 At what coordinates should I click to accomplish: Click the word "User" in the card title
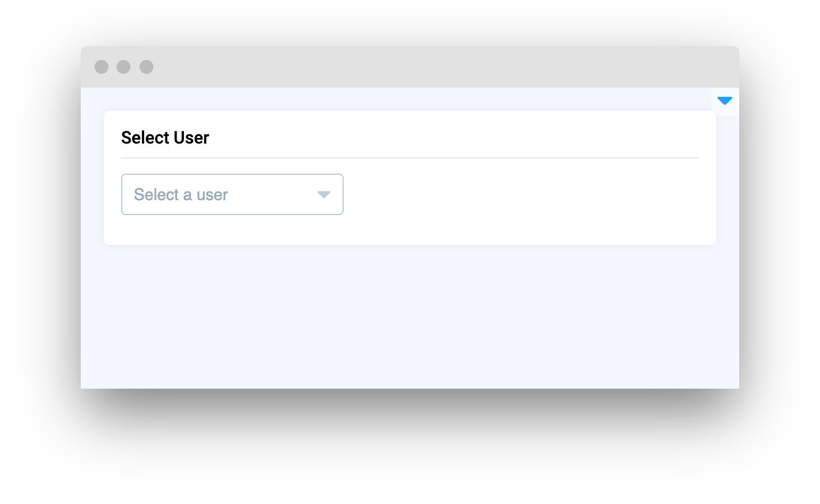191,138
